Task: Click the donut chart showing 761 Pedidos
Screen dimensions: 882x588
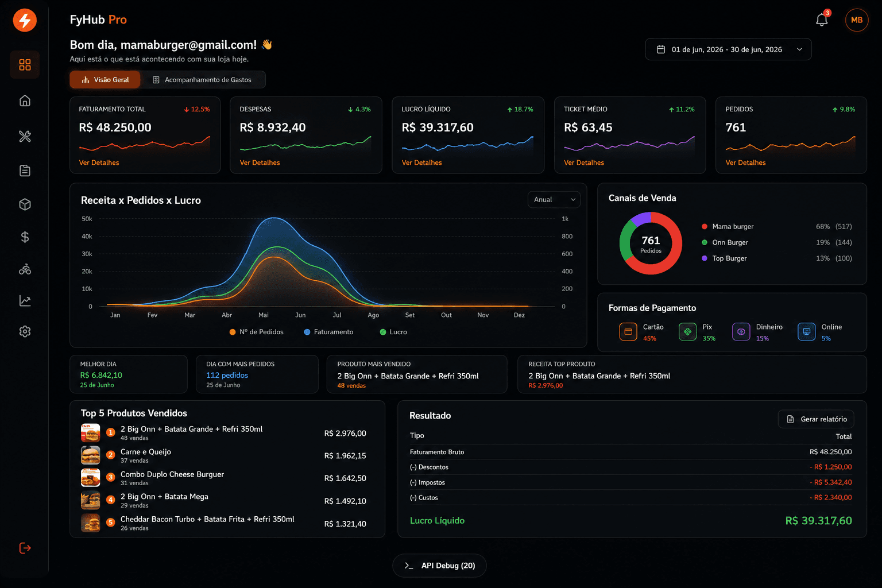Action: click(x=651, y=243)
